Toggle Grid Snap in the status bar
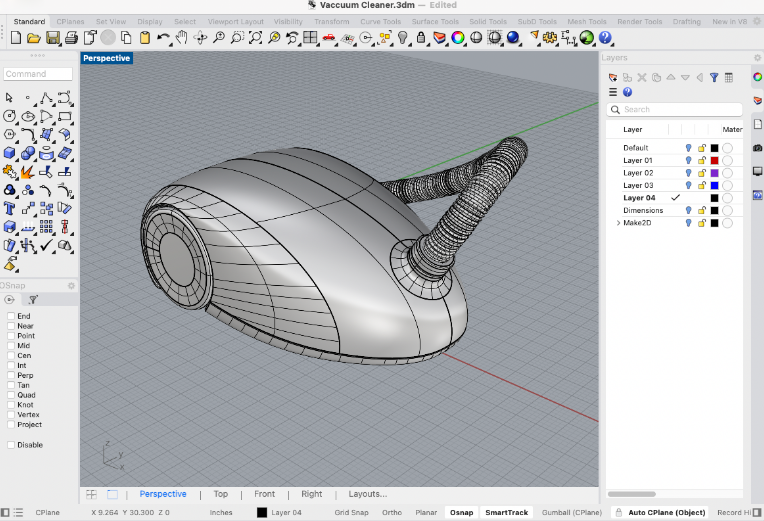The image size is (764, 521). [351, 513]
